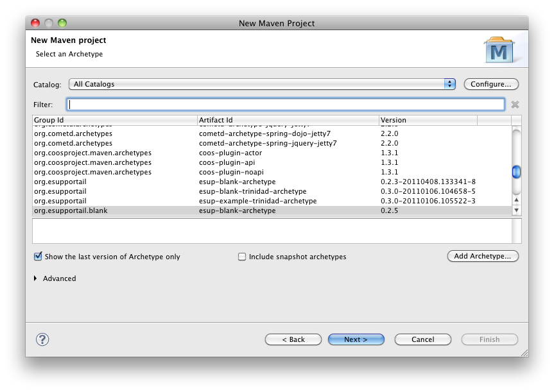This screenshot has width=554, height=392.
Task: Sort by Artifact Id column header
Action: pos(288,120)
